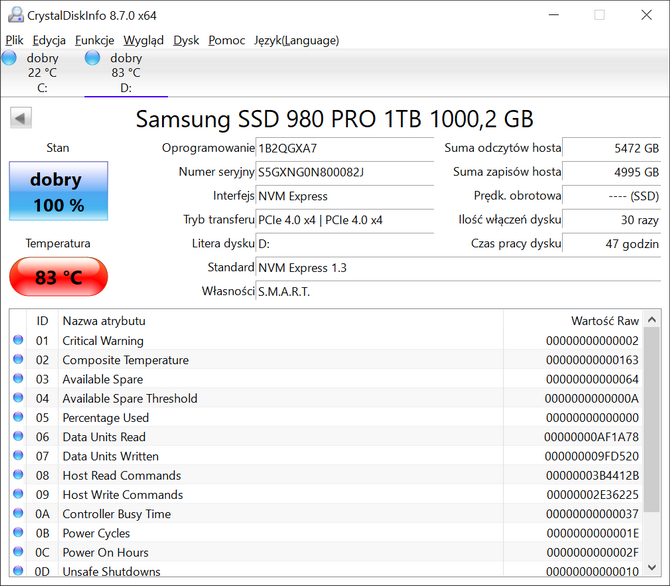
Task: Select the Composite Temperature attribute name
Action: point(125,360)
